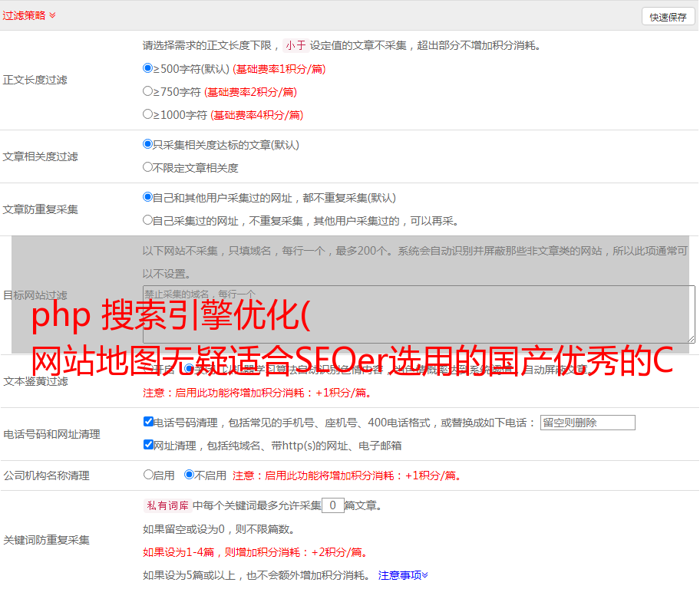
Task: Click the 禁止采集的域名 textarea
Action: (418, 314)
